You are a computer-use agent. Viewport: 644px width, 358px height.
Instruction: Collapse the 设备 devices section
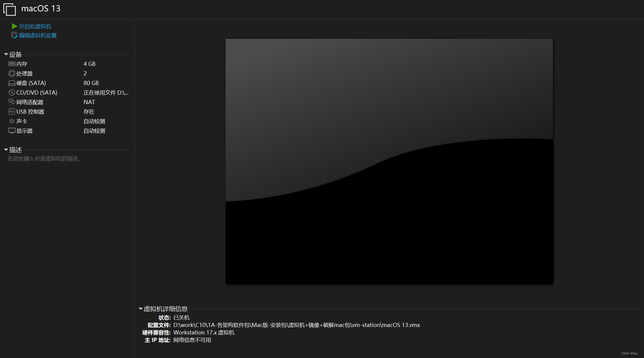[6, 54]
